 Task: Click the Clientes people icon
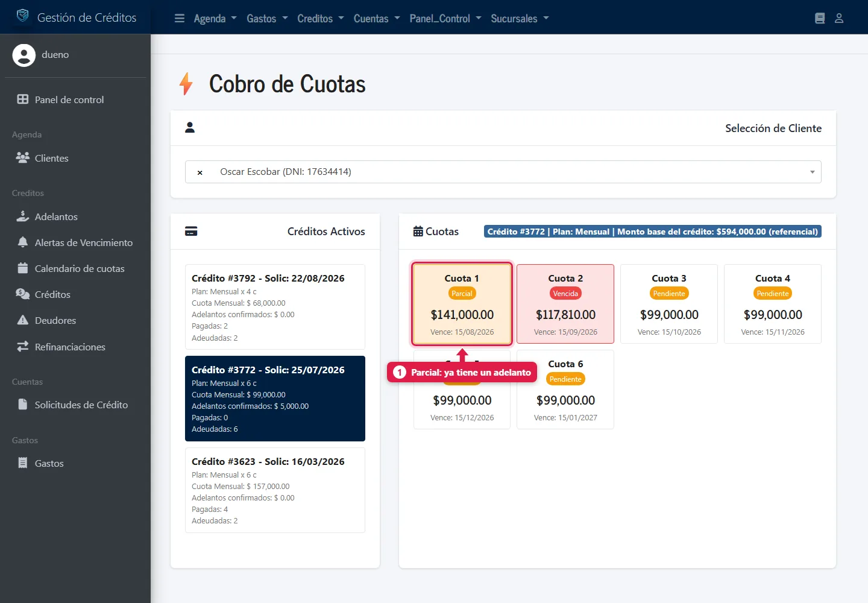pos(23,158)
